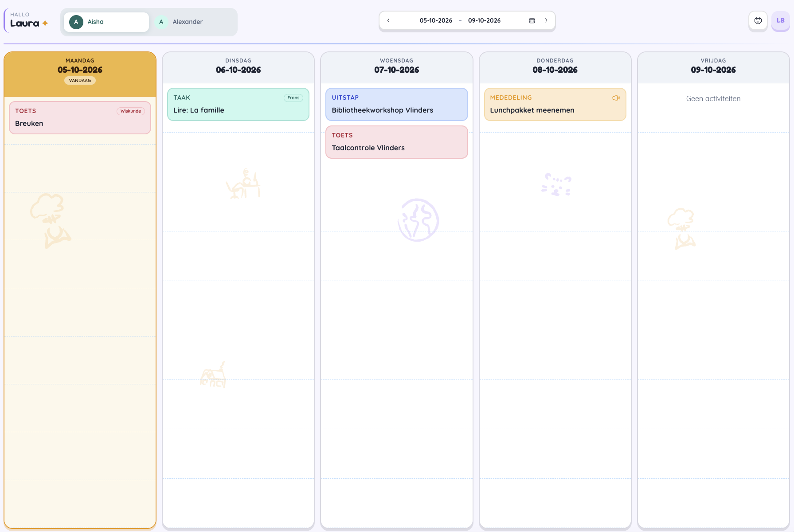This screenshot has width=794, height=532.
Task: Open the Lunchpakket meenemen mededeling card
Action: [555, 104]
